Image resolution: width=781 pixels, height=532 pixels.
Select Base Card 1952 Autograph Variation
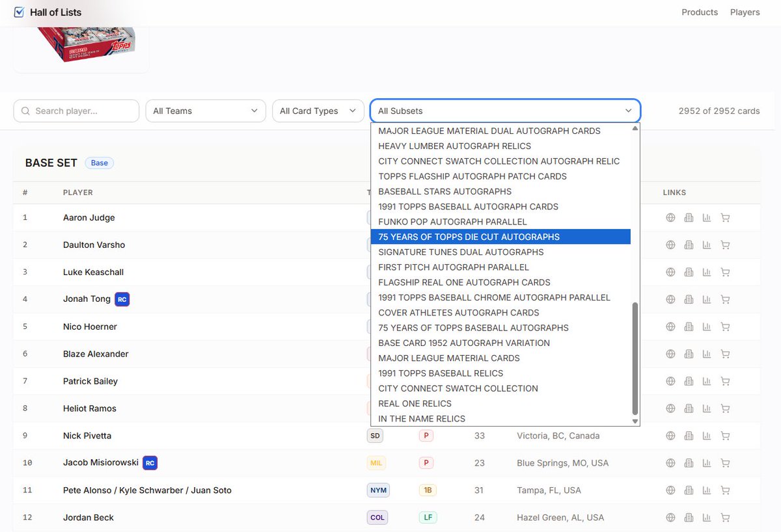(500, 343)
